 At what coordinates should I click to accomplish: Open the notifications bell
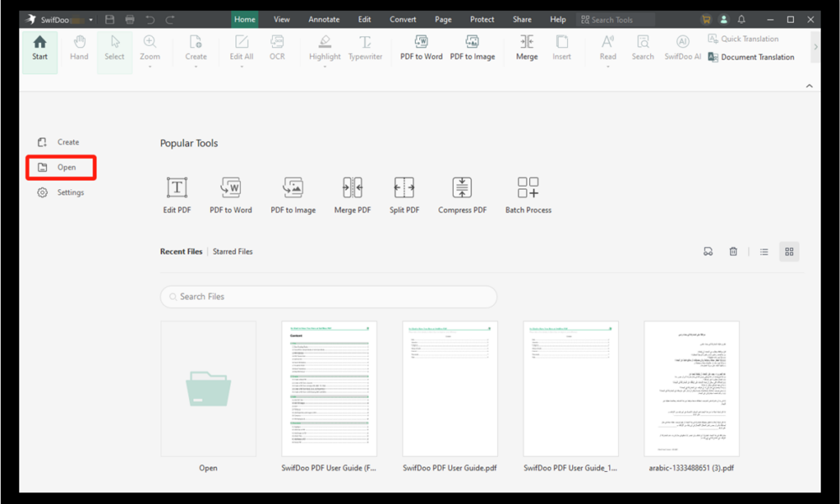742,19
